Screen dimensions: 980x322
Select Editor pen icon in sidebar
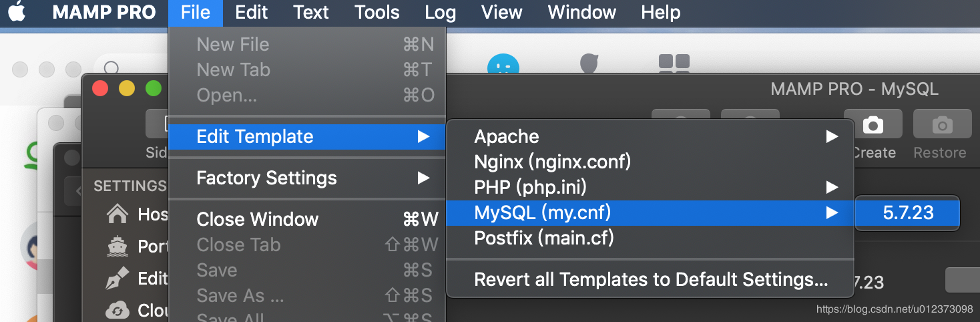[x=117, y=279]
